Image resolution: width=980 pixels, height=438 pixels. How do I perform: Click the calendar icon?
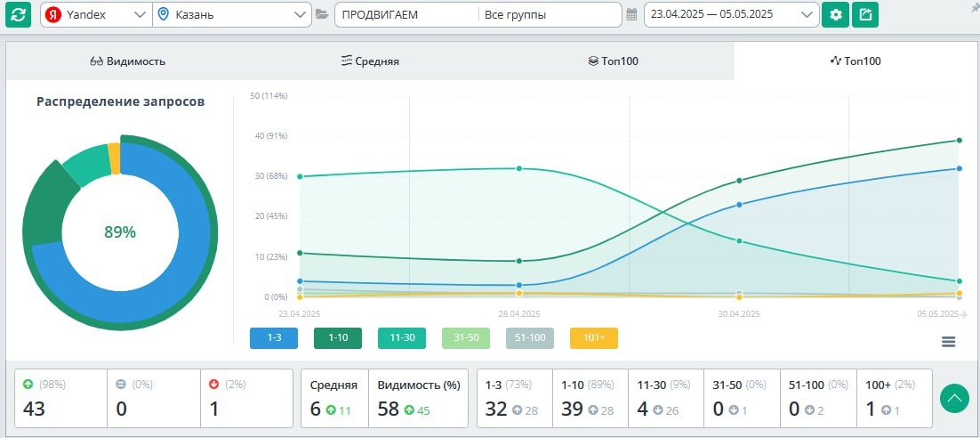[631, 14]
